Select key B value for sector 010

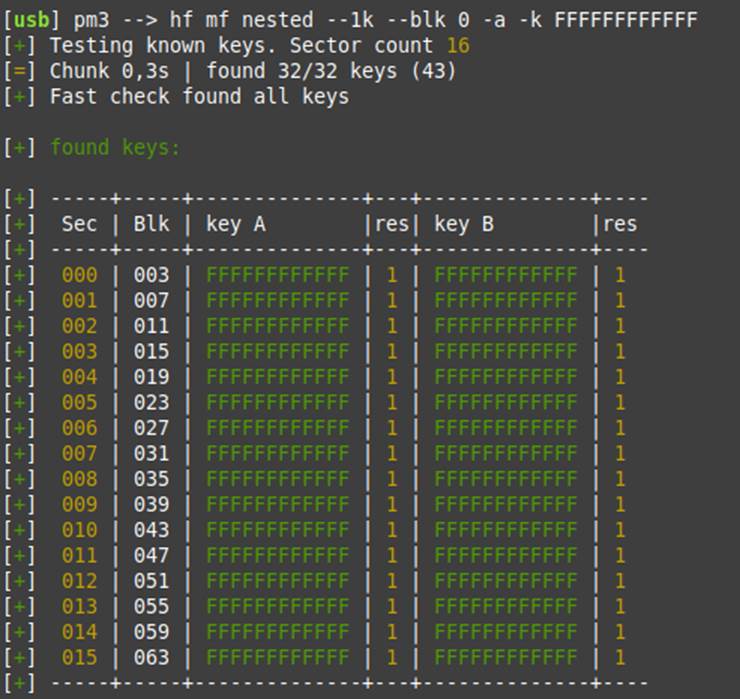pos(505,530)
